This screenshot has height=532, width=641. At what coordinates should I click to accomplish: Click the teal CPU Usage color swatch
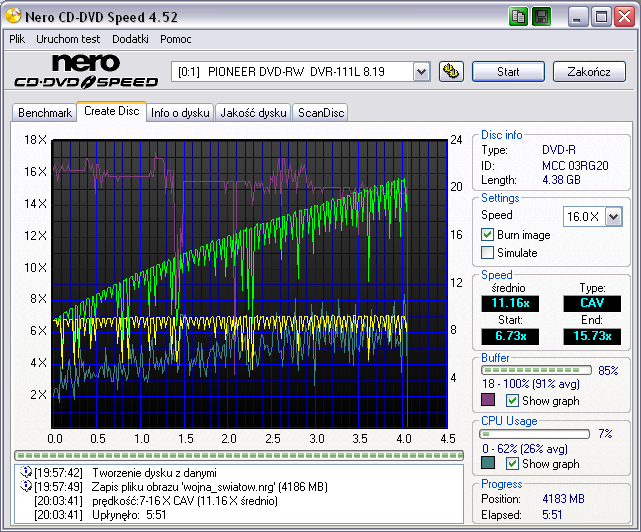click(x=488, y=462)
